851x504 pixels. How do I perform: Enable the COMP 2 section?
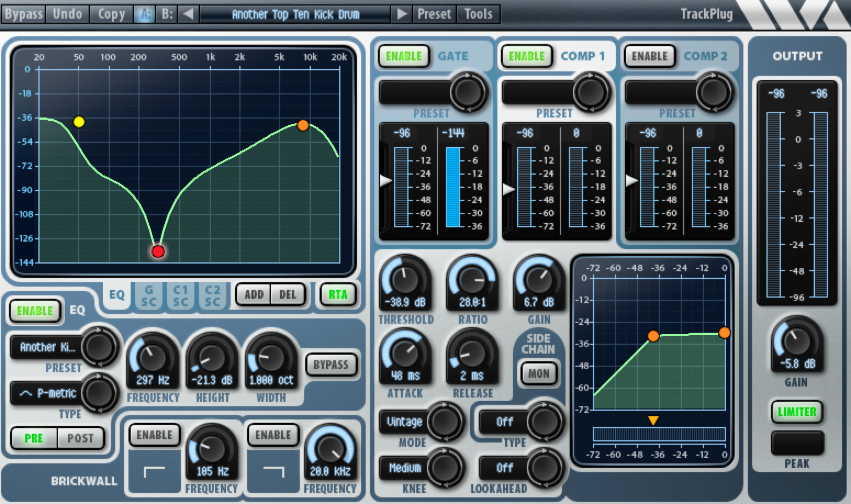tap(650, 57)
